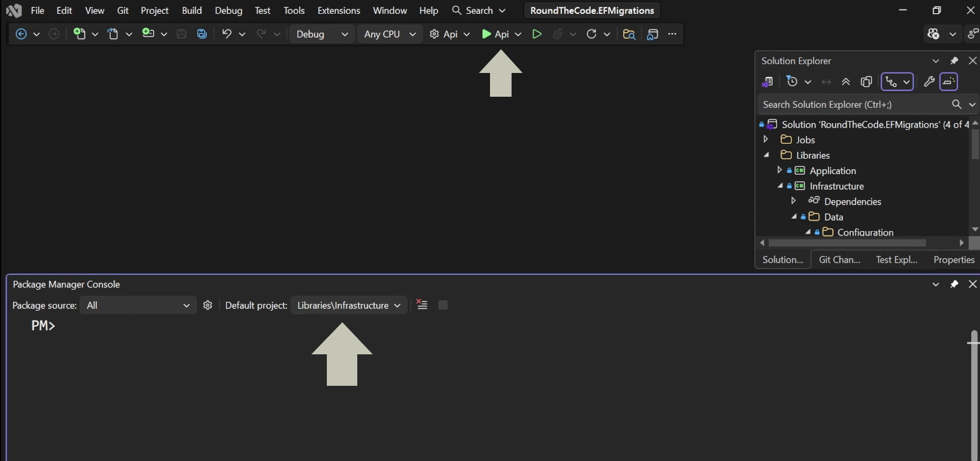Toggle Show All Files icon in Solution Explorer
Viewport: 980px width, 461px height.
click(x=867, y=82)
